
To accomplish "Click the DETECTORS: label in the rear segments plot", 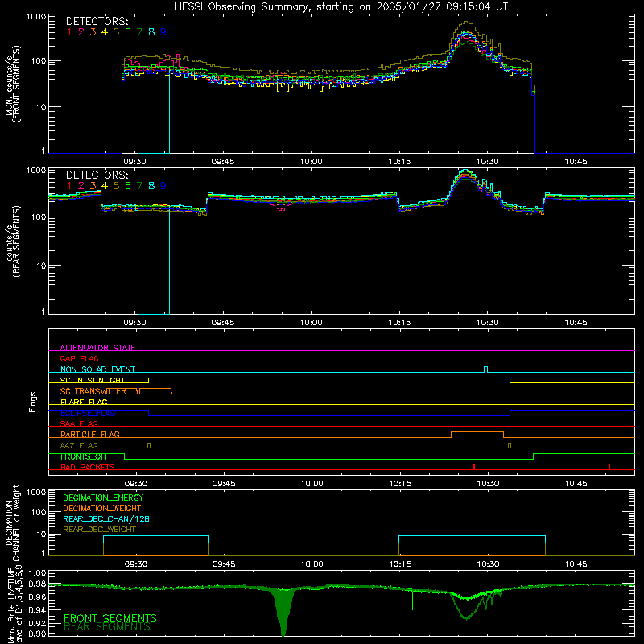I will 97,175.
